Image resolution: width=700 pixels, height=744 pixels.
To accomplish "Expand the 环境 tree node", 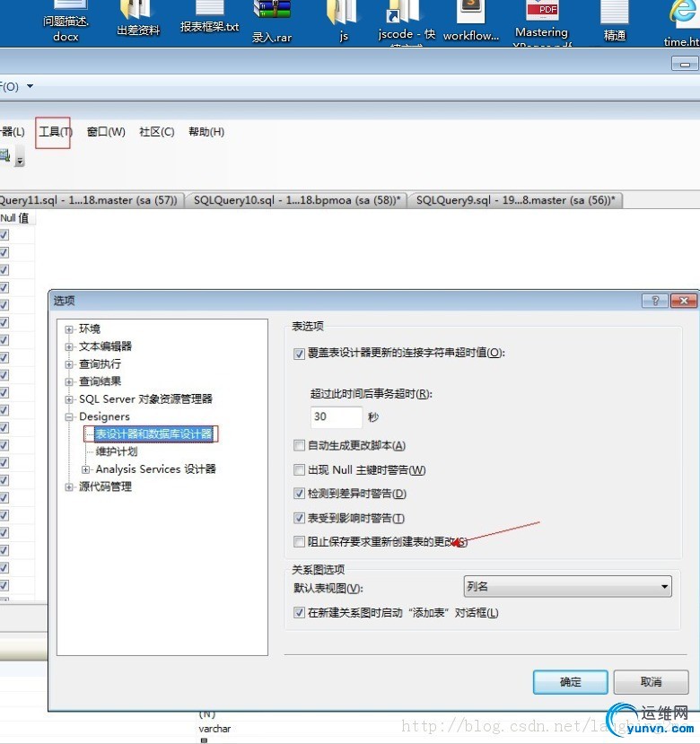I will [69, 329].
